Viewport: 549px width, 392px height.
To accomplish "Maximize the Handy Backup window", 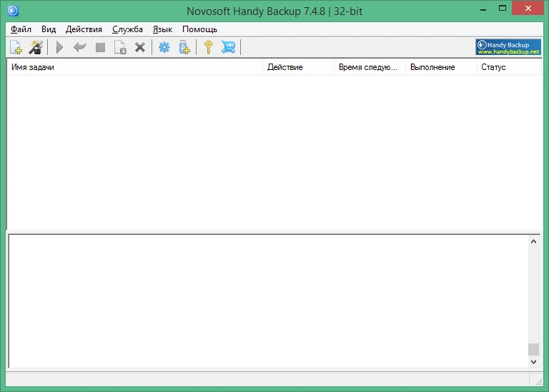I will click(x=503, y=9).
